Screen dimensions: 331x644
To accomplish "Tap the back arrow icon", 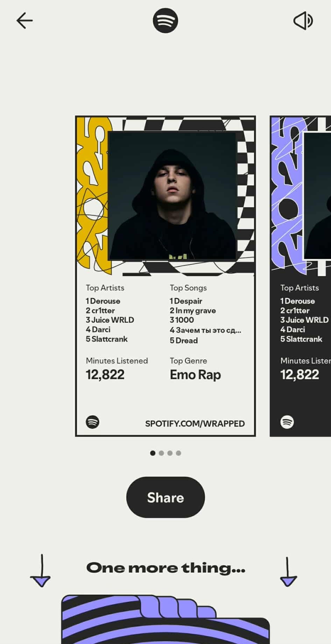I will point(24,21).
